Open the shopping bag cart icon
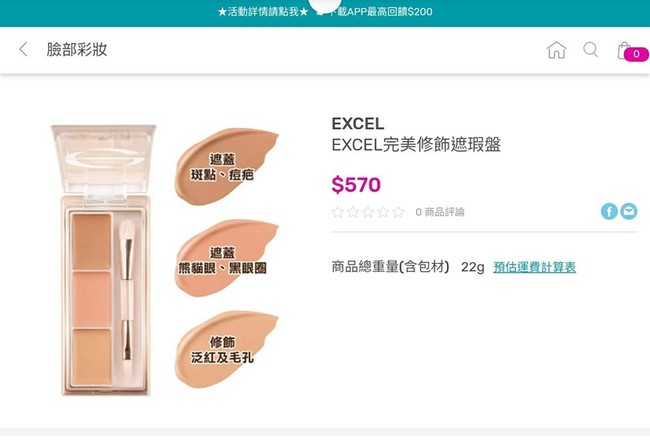650x440 pixels. click(623, 51)
